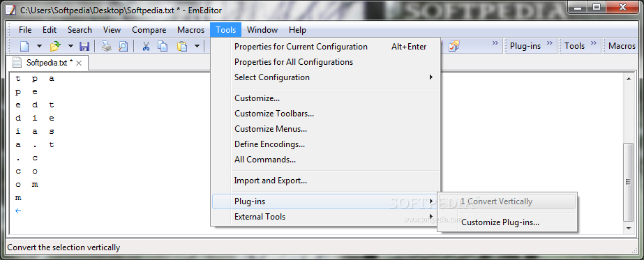Viewport: 644px width, 260px height.
Task: Select 1 Convert Vertically plug-in
Action: [507, 201]
